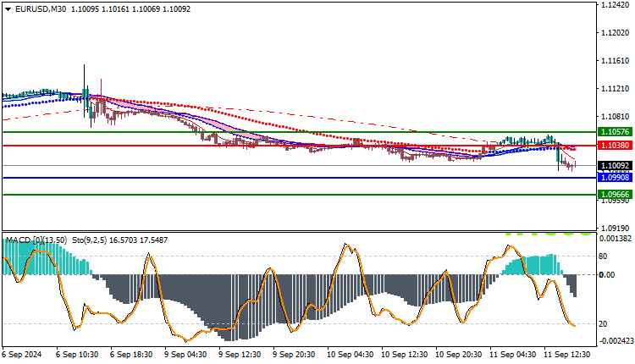
Task: Select the red 1.10380 price label
Action: click(x=615, y=146)
